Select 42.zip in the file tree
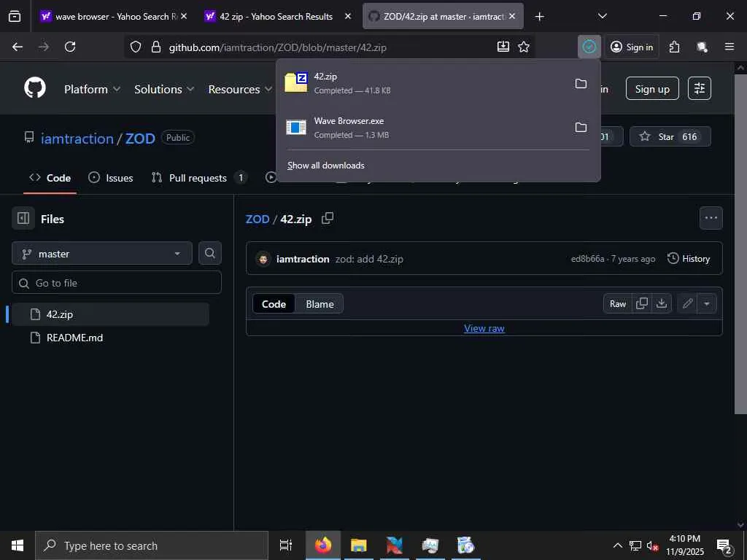Image resolution: width=747 pixels, height=560 pixels. click(110, 314)
